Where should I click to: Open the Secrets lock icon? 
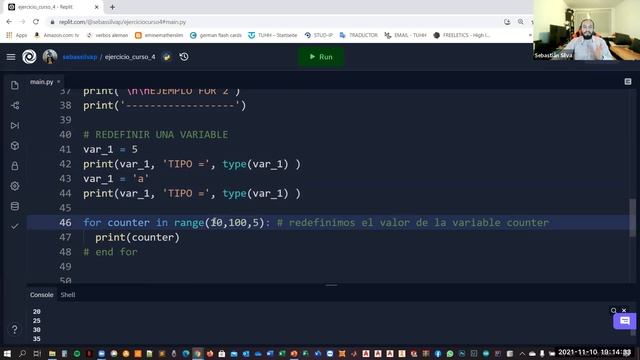pos(15,166)
